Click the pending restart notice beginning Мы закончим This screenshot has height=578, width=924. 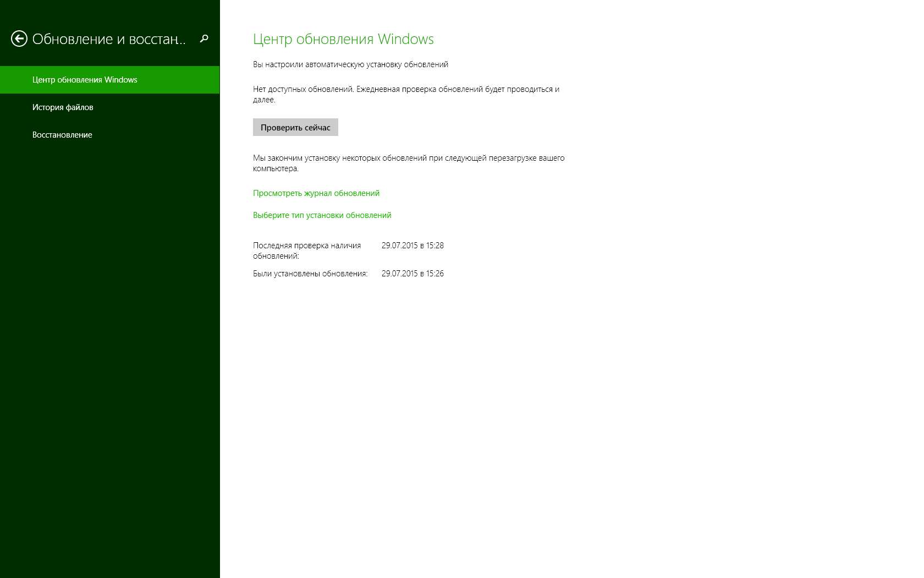pyautogui.click(x=409, y=158)
